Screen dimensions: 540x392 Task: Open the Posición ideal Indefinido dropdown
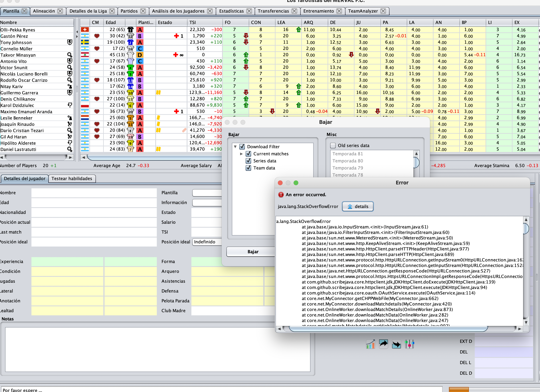(x=207, y=242)
